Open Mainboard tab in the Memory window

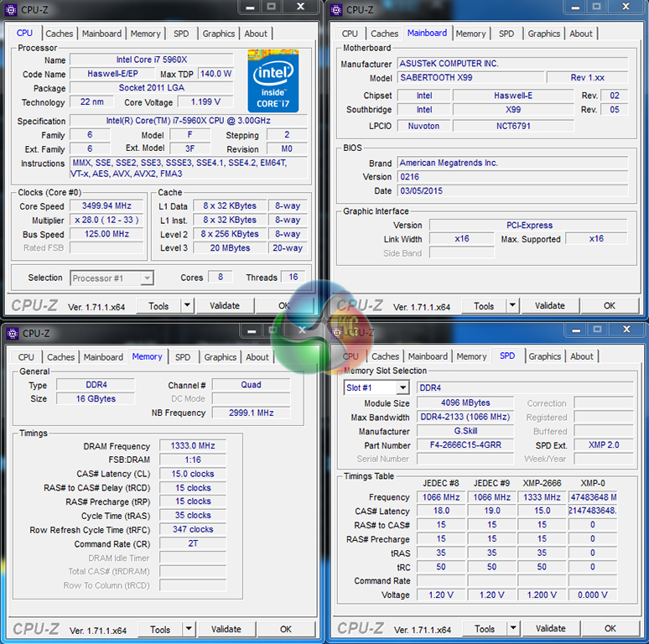pyautogui.click(x=103, y=357)
